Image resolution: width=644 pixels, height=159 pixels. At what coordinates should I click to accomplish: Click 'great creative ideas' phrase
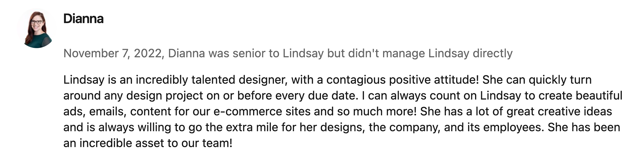click(559, 111)
